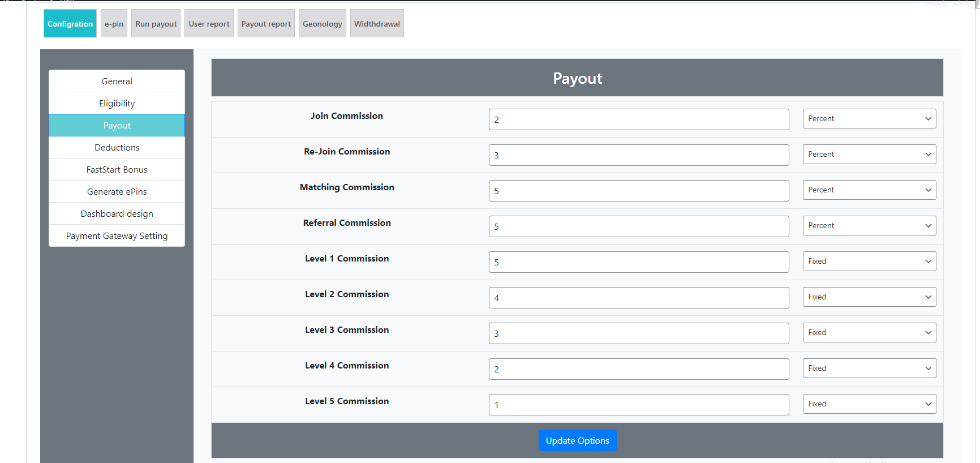
Task: Open the Level 1 Commission type dropdown
Action: [869, 261]
